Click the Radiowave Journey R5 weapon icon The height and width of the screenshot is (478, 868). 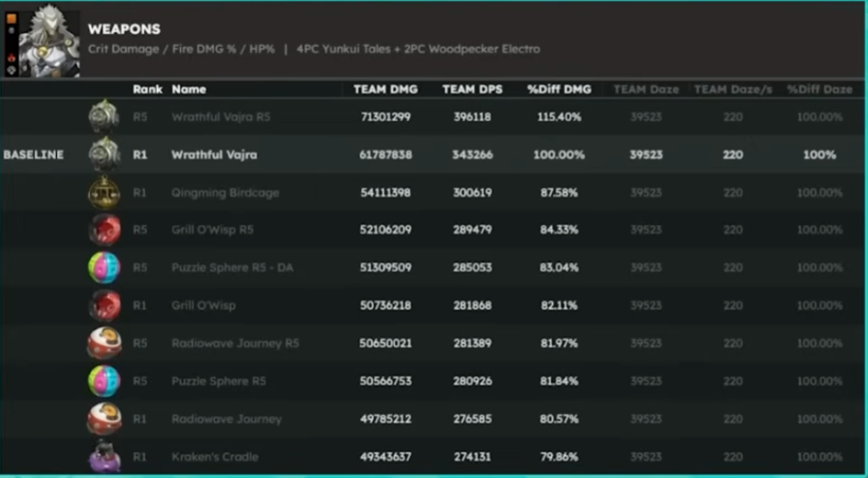point(104,344)
